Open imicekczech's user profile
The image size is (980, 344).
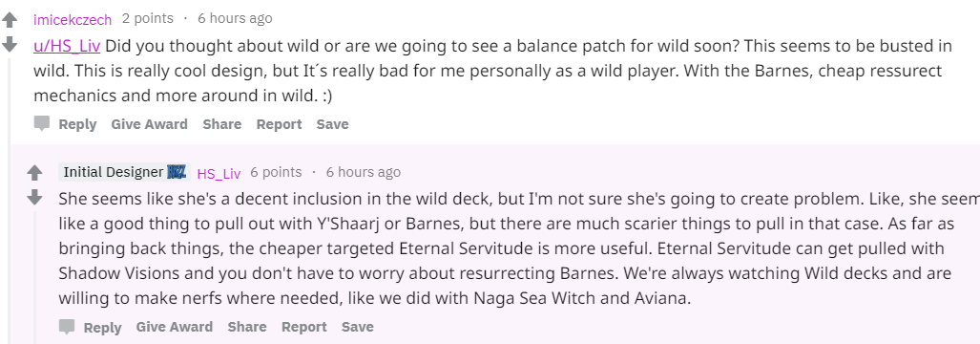pyautogui.click(x=73, y=19)
